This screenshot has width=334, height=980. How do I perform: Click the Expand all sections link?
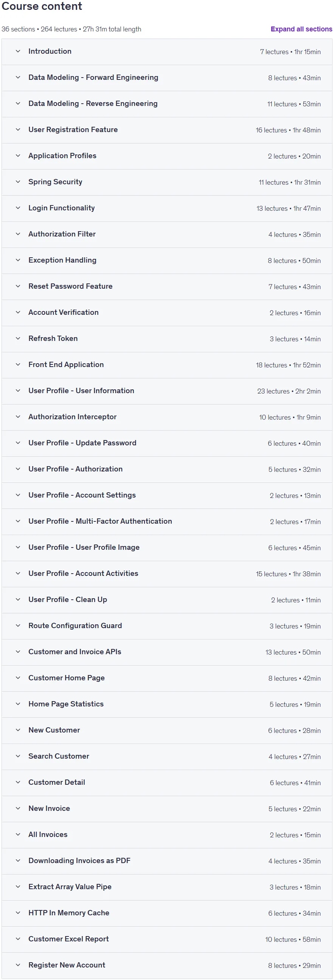point(301,29)
